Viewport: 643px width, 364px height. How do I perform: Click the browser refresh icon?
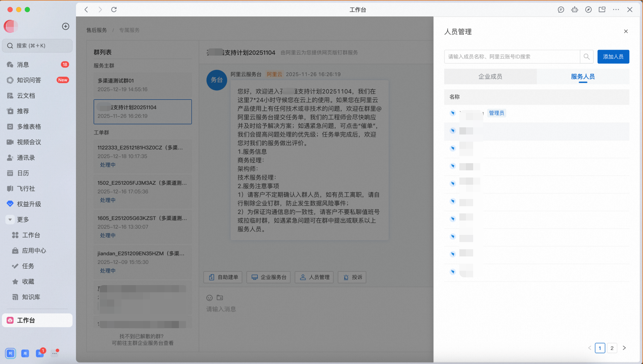coord(114,10)
